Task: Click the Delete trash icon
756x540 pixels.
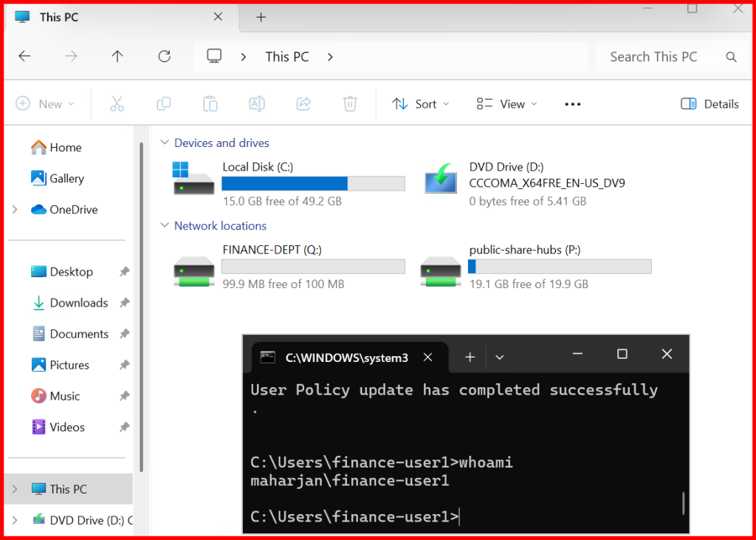Action: click(x=350, y=104)
